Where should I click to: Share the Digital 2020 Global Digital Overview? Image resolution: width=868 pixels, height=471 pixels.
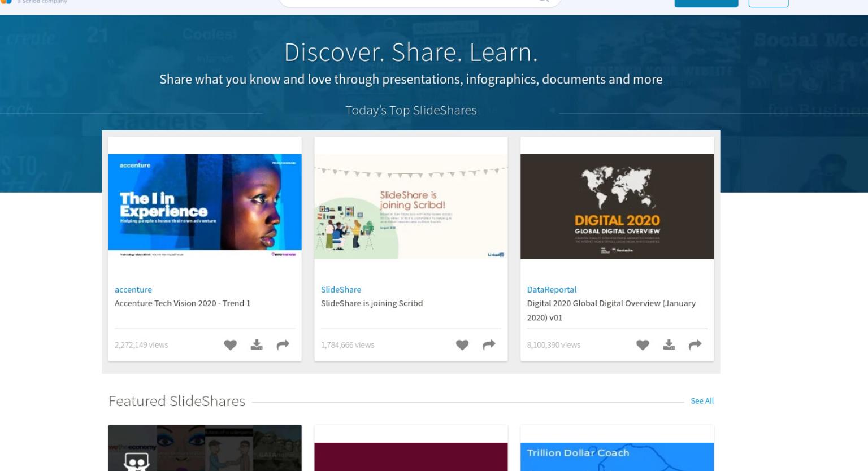tap(695, 344)
